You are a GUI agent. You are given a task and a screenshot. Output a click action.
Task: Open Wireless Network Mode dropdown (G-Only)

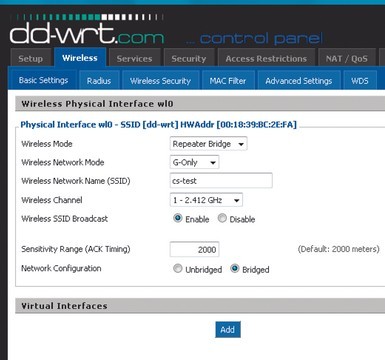click(x=194, y=162)
